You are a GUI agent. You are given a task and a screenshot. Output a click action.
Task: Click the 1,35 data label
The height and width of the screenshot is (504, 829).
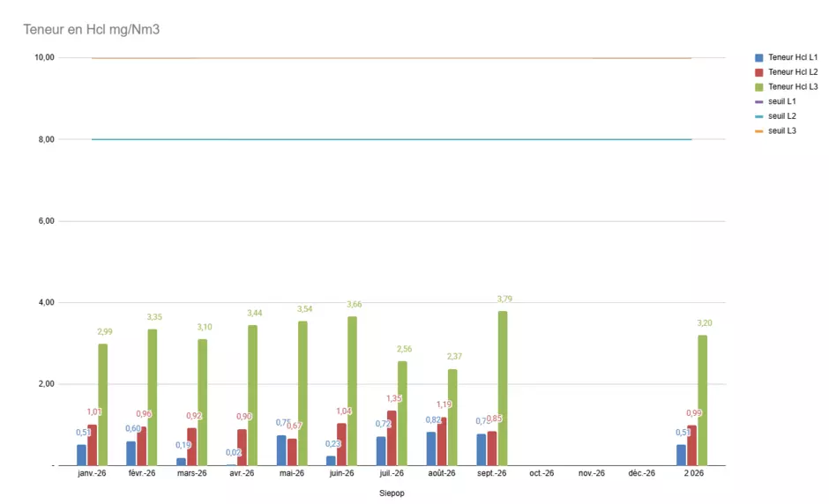394,399
